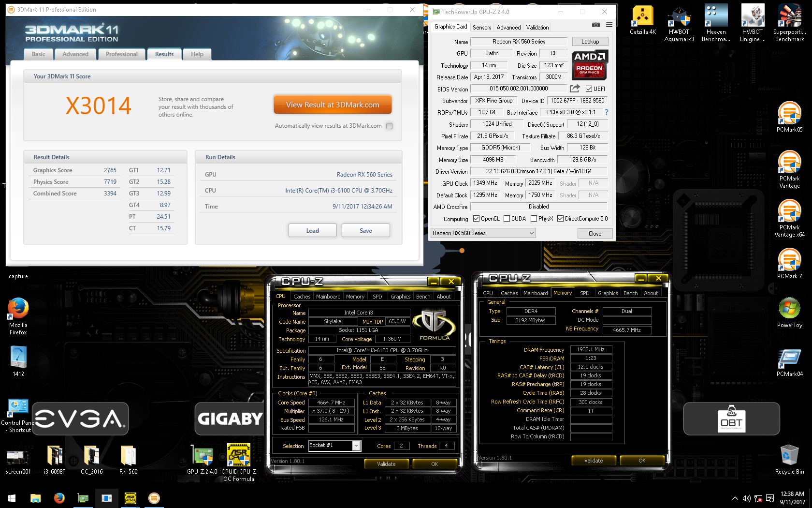Switch to 3DMark Basic tab
Image resolution: width=812 pixels, height=508 pixels.
39,54
